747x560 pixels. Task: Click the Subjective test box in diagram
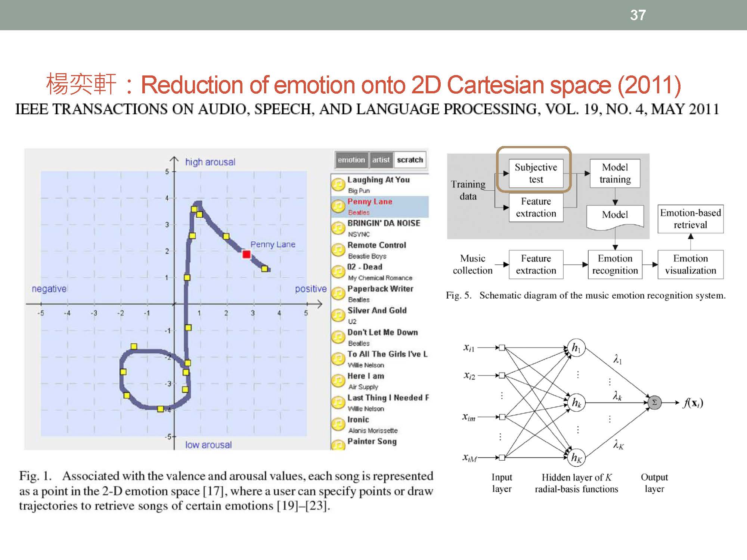pyautogui.click(x=536, y=173)
